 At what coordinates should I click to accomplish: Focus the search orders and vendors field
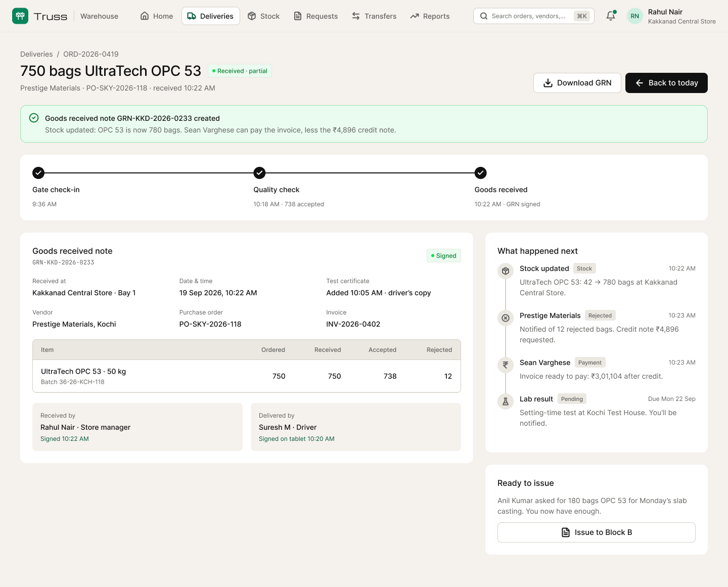[534, 16]
